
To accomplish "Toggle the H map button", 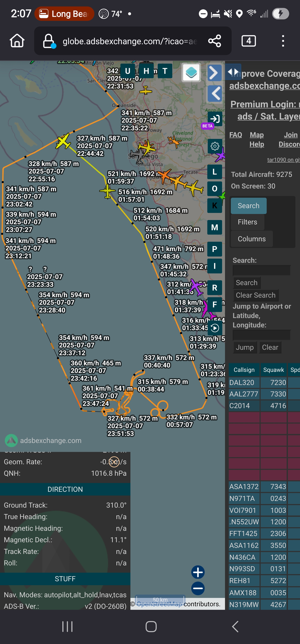I will point(146,71).
